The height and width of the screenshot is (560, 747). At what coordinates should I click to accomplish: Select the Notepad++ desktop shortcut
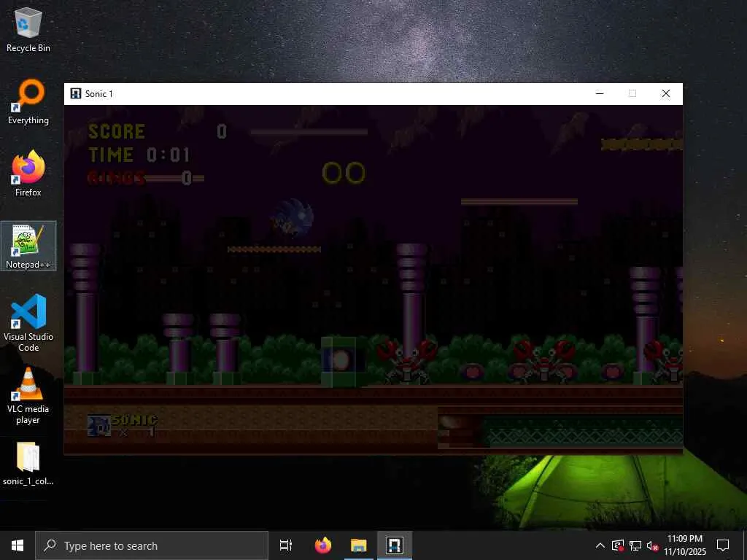(x=28, y=246)
